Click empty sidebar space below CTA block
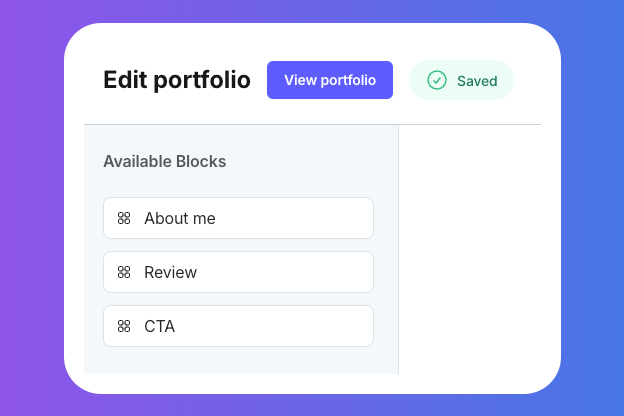The height and width of the screenshot is (416, 624). pos(240,360)
